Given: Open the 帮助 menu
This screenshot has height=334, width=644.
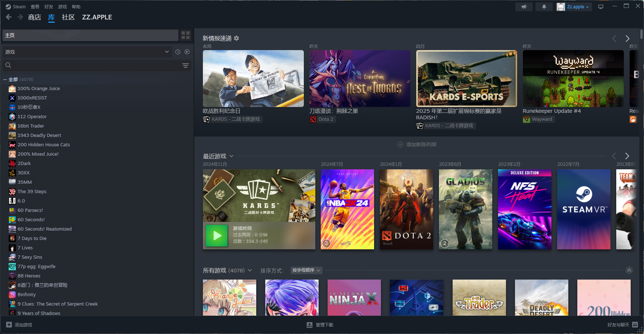Looking at the screenshot, I should click(76, 7).
